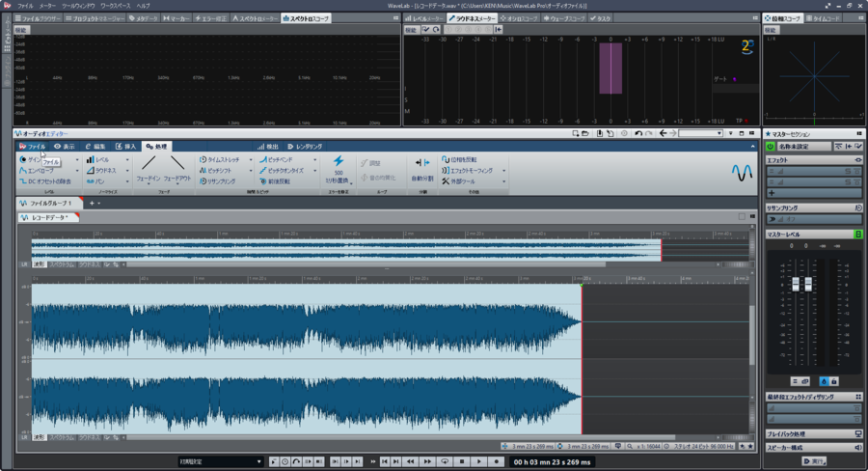This screenshot has width=868, height=471.
Task: Toggle solo on second effect slot
Action: coord(848,181)
